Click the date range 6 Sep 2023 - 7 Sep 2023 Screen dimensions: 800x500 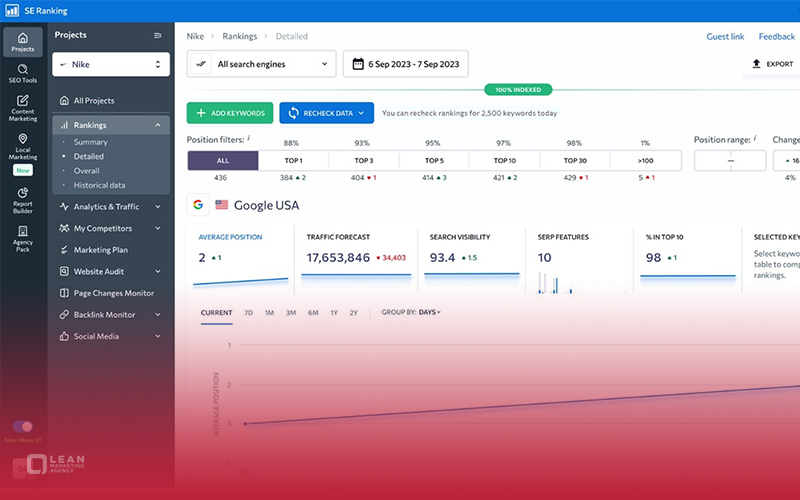(x=406, y=64)
